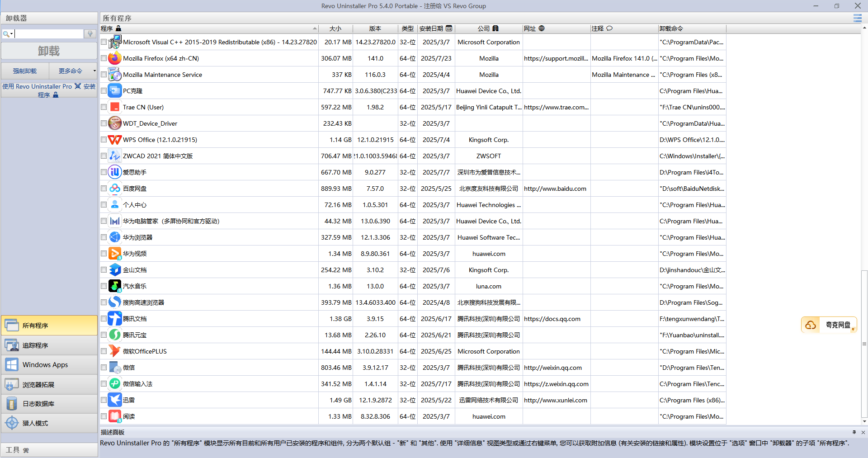Check the 腾讯文档 checkbox
This screenshot has height=458, width=868.
[104, 319]
